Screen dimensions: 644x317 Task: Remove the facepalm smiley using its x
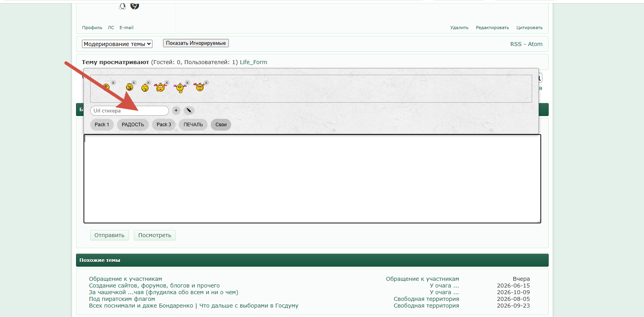[x=148, y=83]
